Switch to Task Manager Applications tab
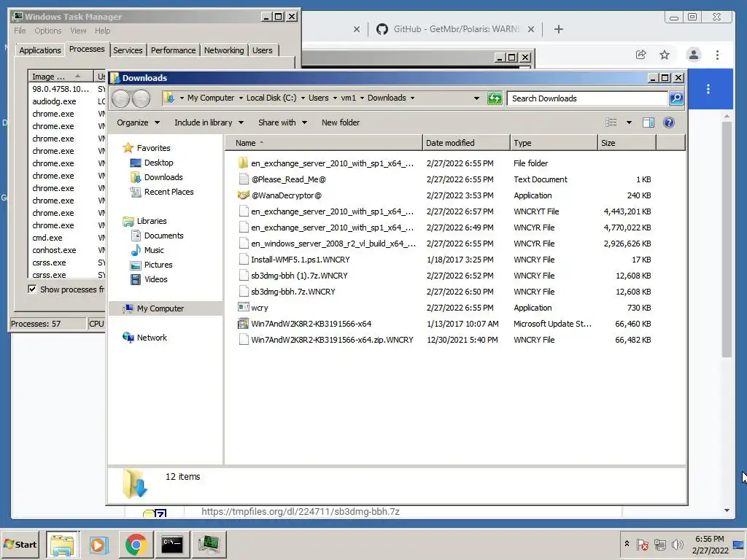The height and width of the screenshot is (560, 747). point(39,50)
